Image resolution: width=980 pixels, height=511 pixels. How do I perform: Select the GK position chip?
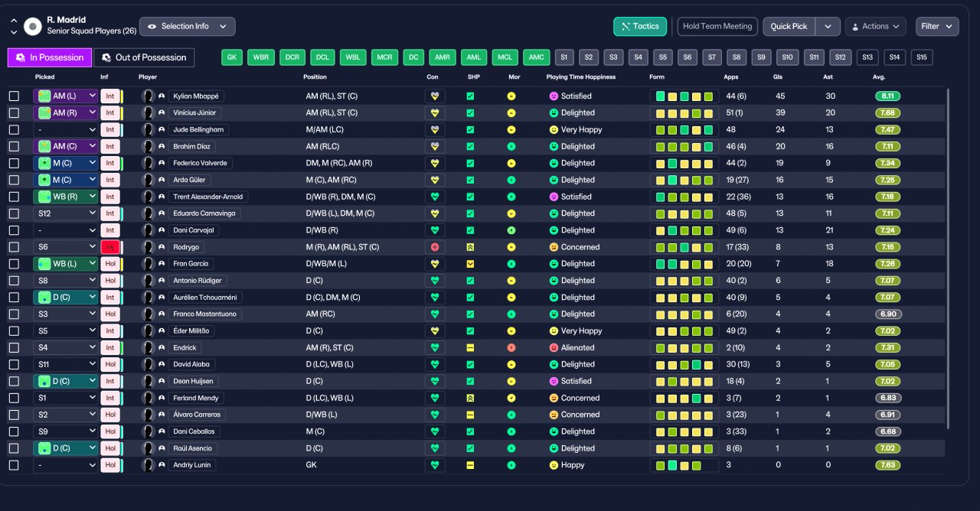point(234,57)
